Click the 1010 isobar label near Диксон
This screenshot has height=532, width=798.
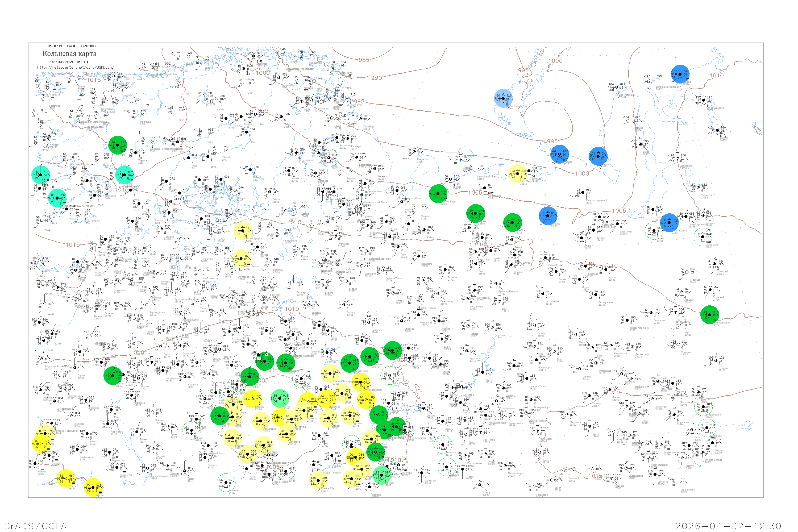(716, 76)
